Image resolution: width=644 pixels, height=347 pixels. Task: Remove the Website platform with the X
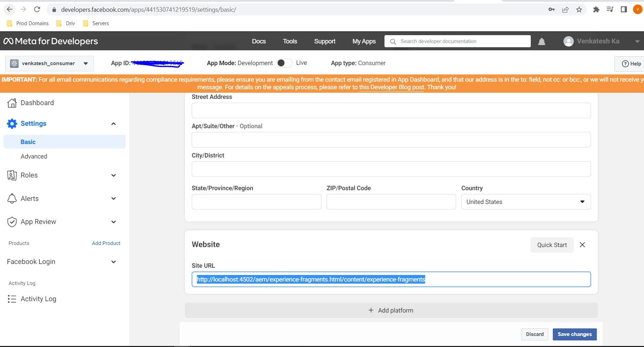tap(582, 245)
